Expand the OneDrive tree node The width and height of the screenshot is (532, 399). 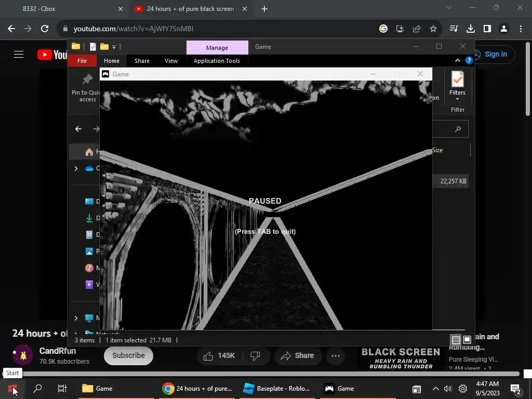76,168
